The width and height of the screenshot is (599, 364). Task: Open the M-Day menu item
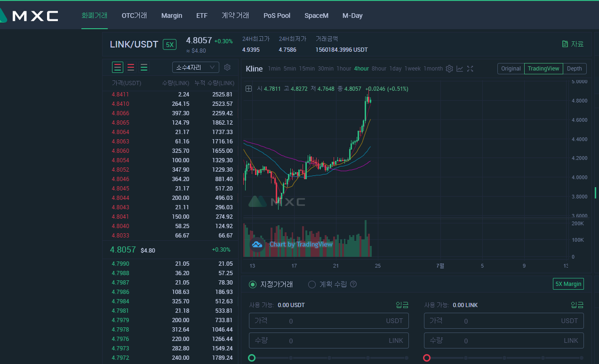point(352,16)
